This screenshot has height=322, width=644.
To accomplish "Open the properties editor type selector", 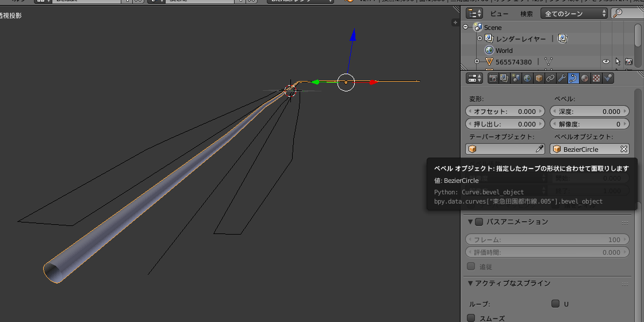I will tap(475, 78).
